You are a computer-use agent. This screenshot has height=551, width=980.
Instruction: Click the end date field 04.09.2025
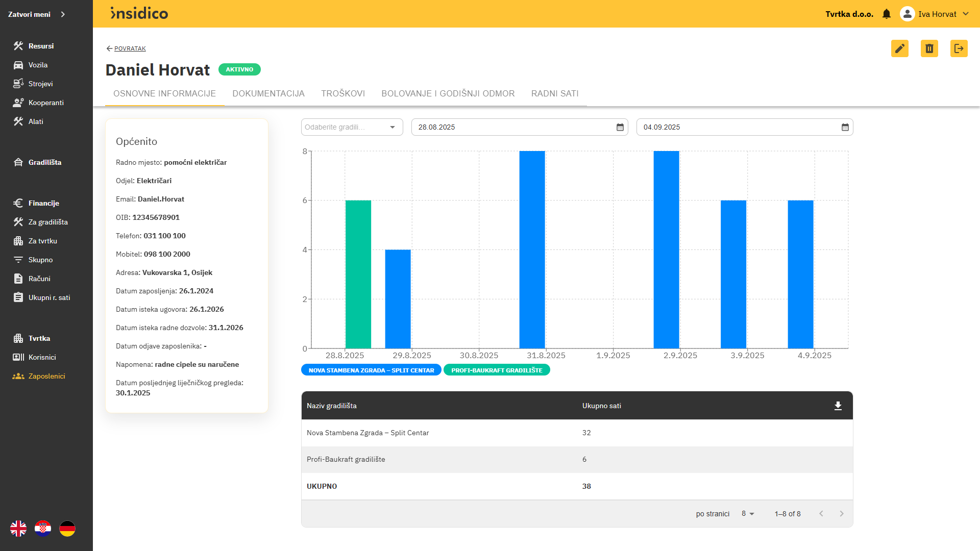pos(735,127)
